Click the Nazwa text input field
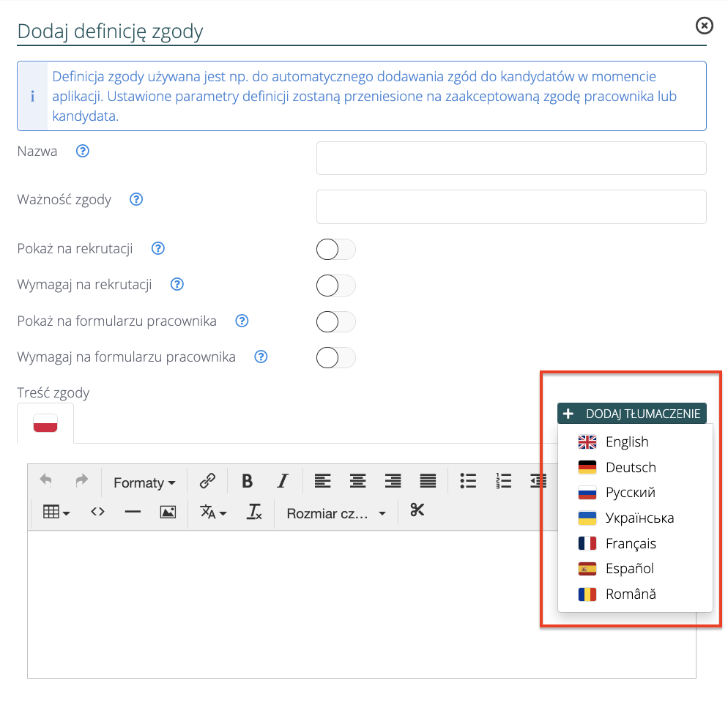Viewport: 728px width, 716px height. (510, 158)
